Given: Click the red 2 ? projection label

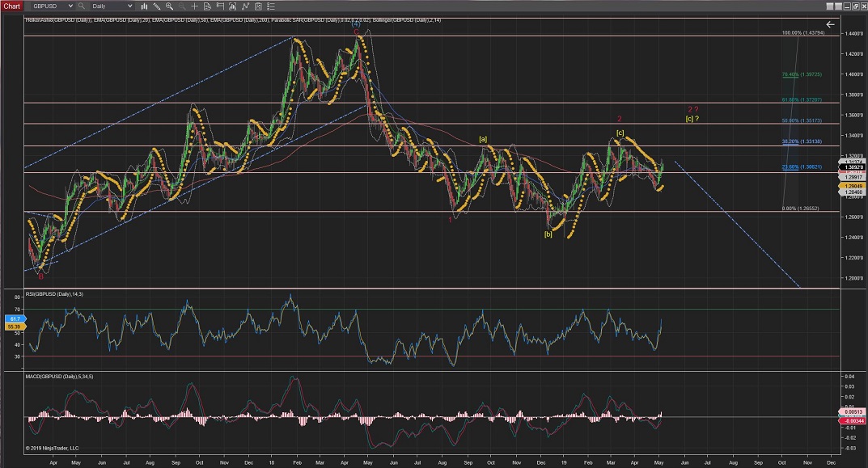Looking at the screenshot, I should (692, 110).
